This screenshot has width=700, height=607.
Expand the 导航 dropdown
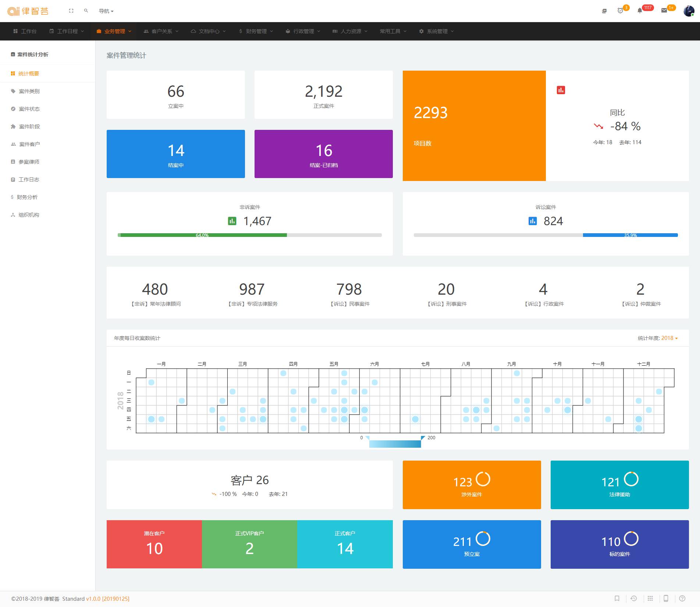pyautogui.click(x=106, y=11)
